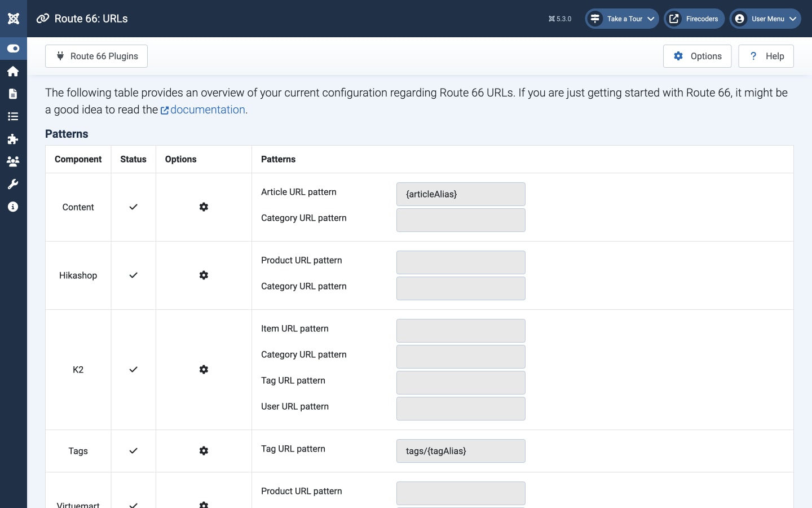Click the K2 User URL pattern label
Viewport: 812px width, 508px height.
click(x=294, y=406)
